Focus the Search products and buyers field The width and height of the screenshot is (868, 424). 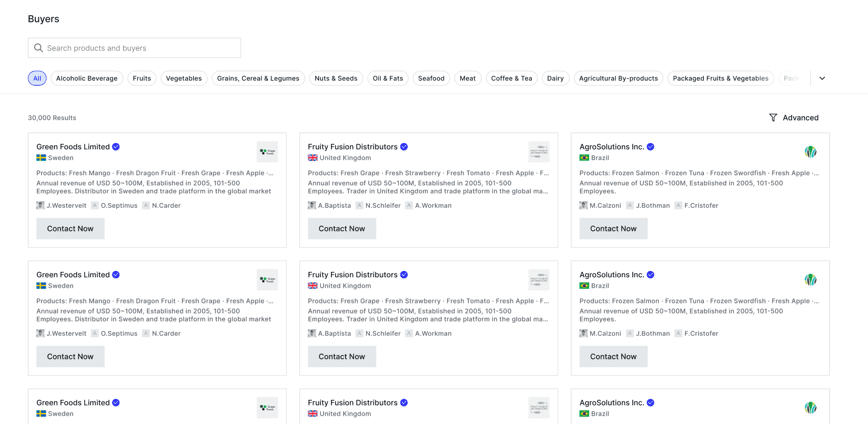(x=135, y=48)
